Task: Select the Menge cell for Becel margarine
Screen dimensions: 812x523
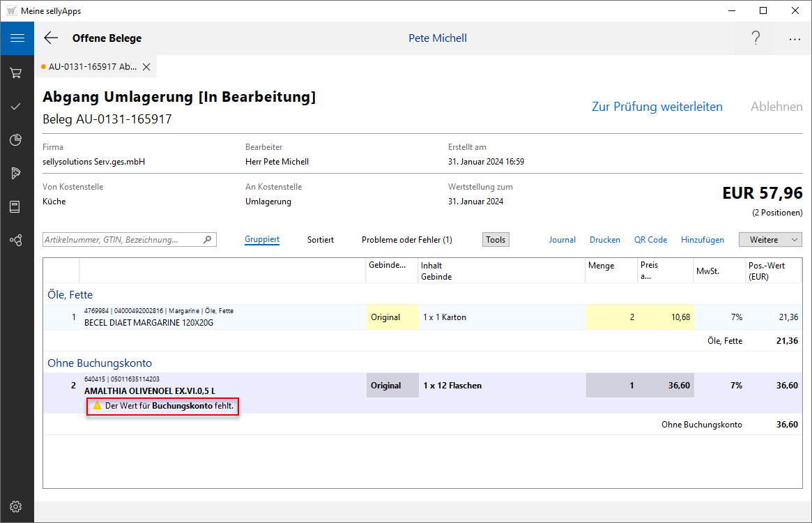Action: (612, 317)
